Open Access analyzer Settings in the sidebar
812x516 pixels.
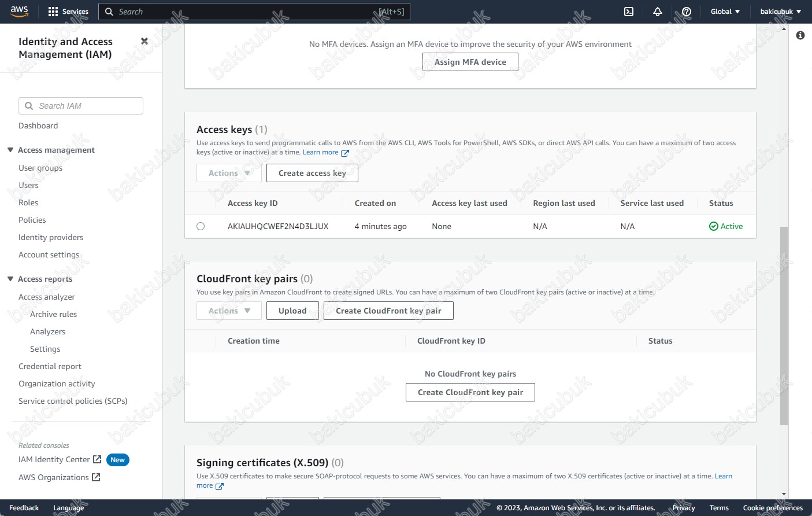(x=45, y=349)
